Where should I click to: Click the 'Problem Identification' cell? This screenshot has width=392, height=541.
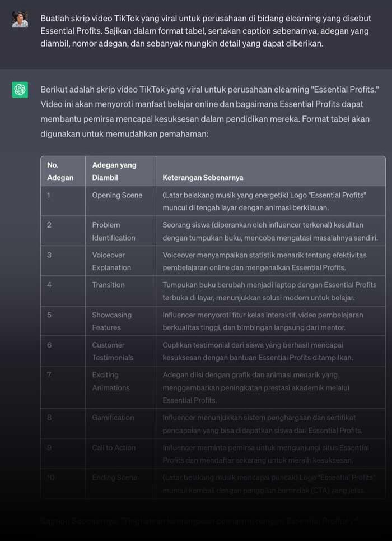[120, 231]
